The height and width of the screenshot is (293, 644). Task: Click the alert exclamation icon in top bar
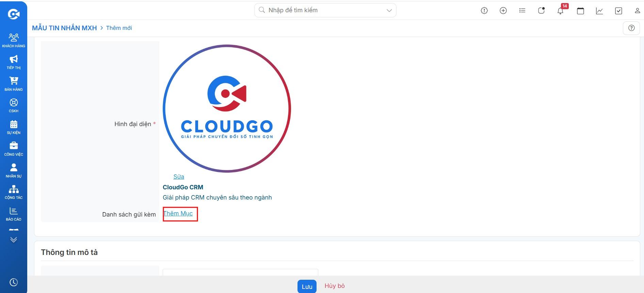tap(484, 11)
